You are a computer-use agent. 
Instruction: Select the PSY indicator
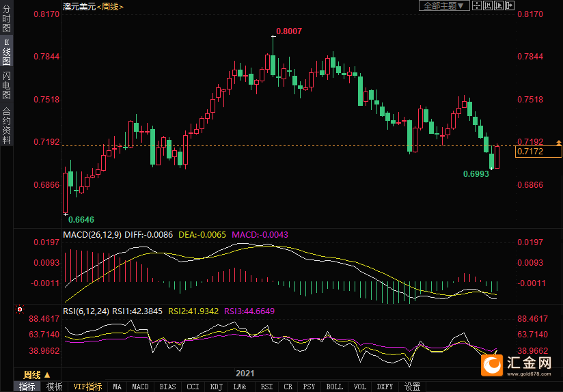(309, 387)
